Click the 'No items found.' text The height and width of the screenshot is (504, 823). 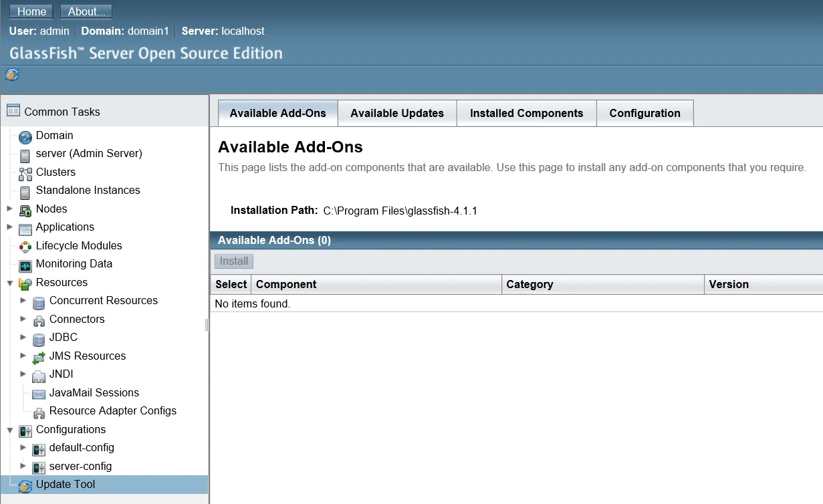[253, 303]
